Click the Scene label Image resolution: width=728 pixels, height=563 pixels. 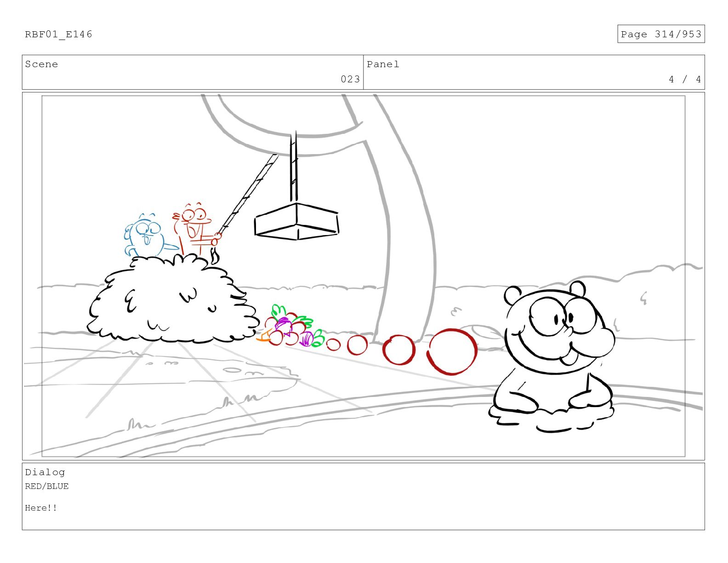[x=41, y=64]
